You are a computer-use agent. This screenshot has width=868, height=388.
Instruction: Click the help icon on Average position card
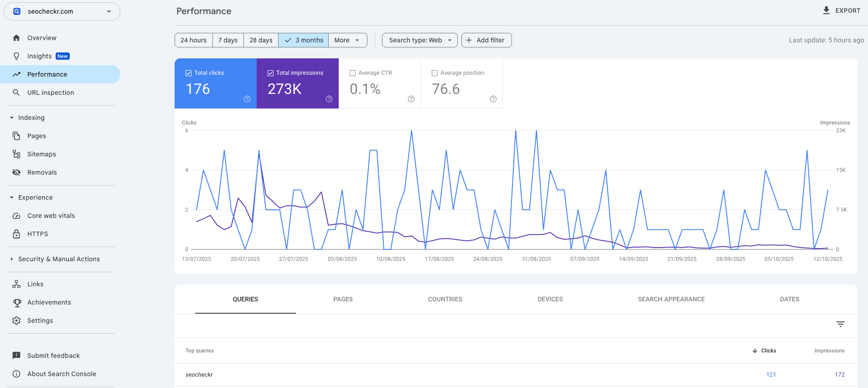(x=493, y=99)
